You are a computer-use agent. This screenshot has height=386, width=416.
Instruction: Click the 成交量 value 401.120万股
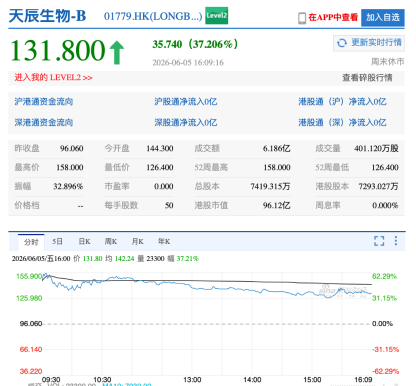coord(376,148)
